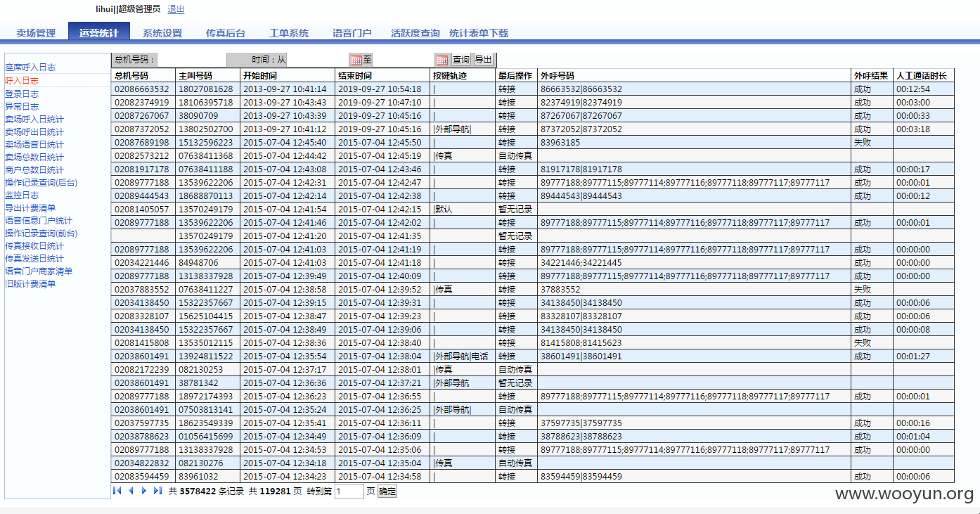Select outbound number 34221446;34221445
This screenshot has width=980, height=514.
(x=695, y=263)
